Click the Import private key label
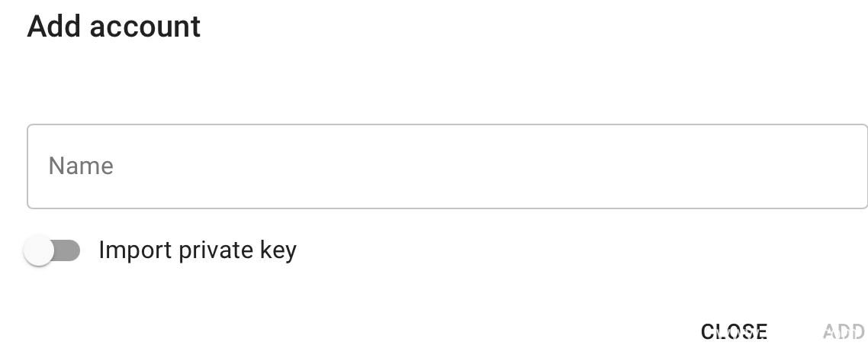Image resolution: width=868 pixels, height=352 pixels. click(198, 250)
